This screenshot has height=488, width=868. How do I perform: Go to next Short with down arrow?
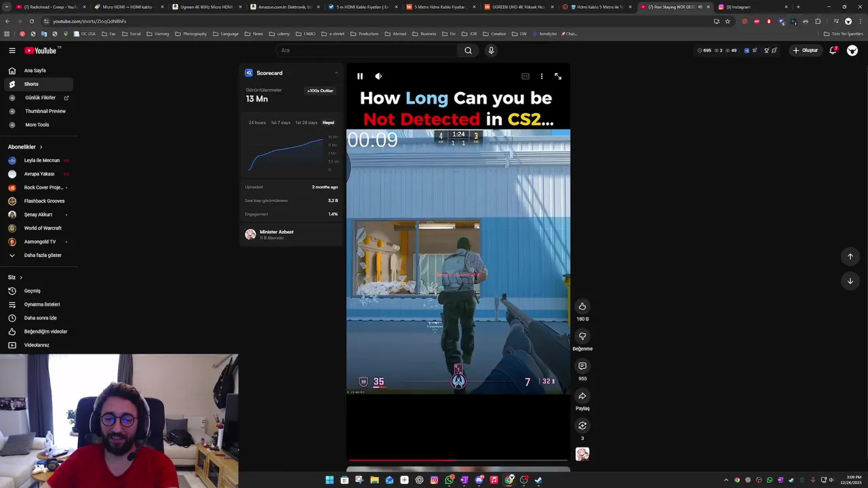850,281
